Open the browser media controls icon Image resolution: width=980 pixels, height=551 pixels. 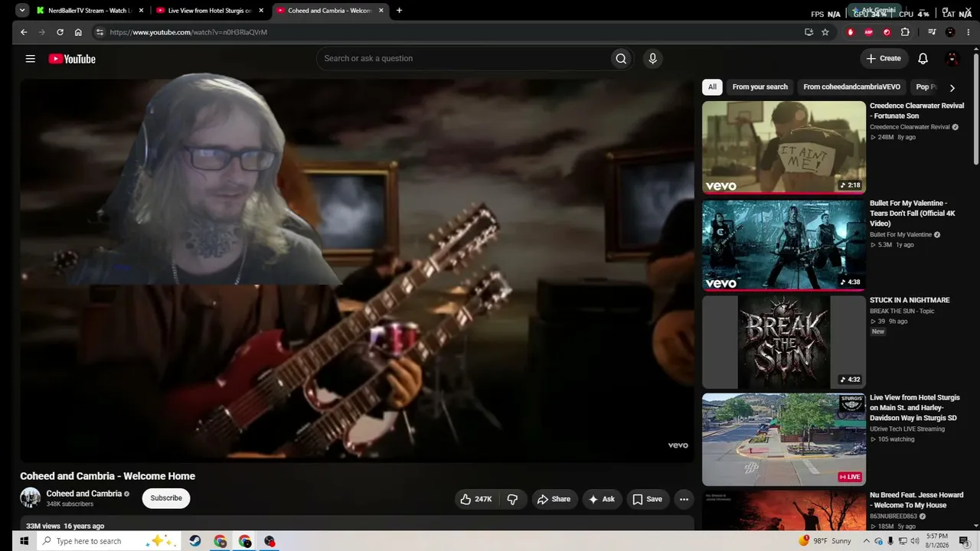(932, 32)
